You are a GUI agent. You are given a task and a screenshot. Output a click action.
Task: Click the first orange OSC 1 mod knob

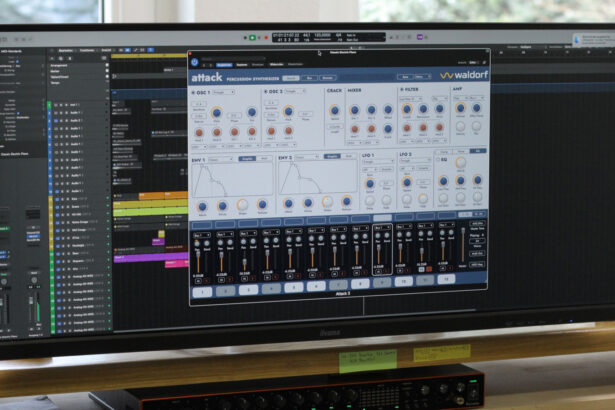pos(199,133)
